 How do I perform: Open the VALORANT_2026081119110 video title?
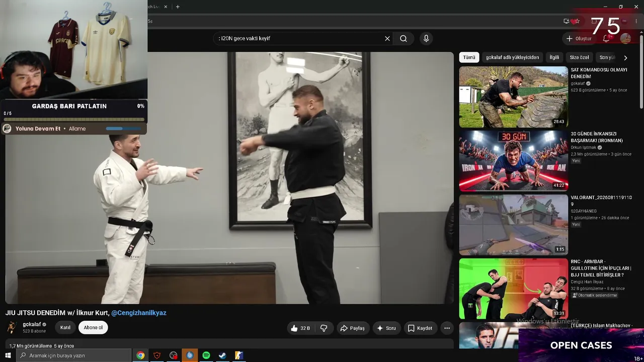click(601, 201)
